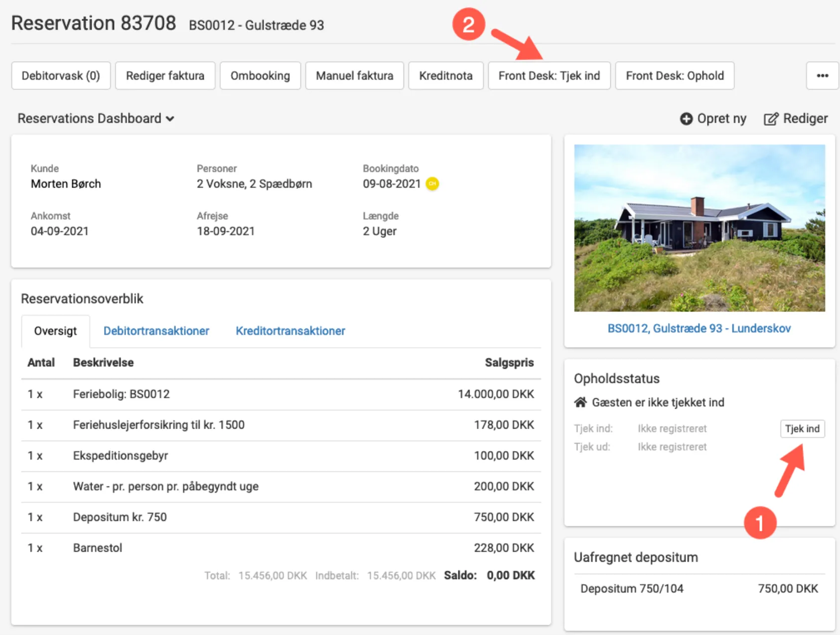The image size is (840, 635).
Task: Open the BS0012, Gulstræde 93 - Lunderskov link
Action: (x=699, y=328)
